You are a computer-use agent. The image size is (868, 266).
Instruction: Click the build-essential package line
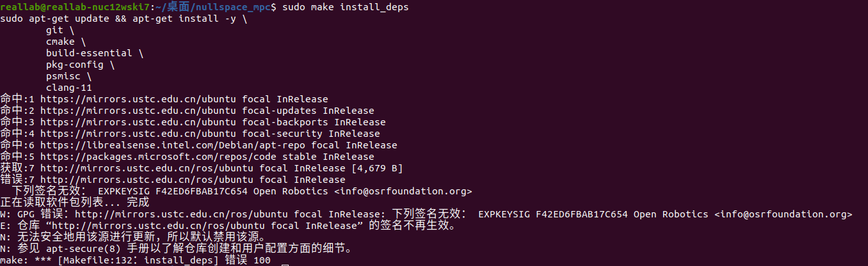[89, 53]
